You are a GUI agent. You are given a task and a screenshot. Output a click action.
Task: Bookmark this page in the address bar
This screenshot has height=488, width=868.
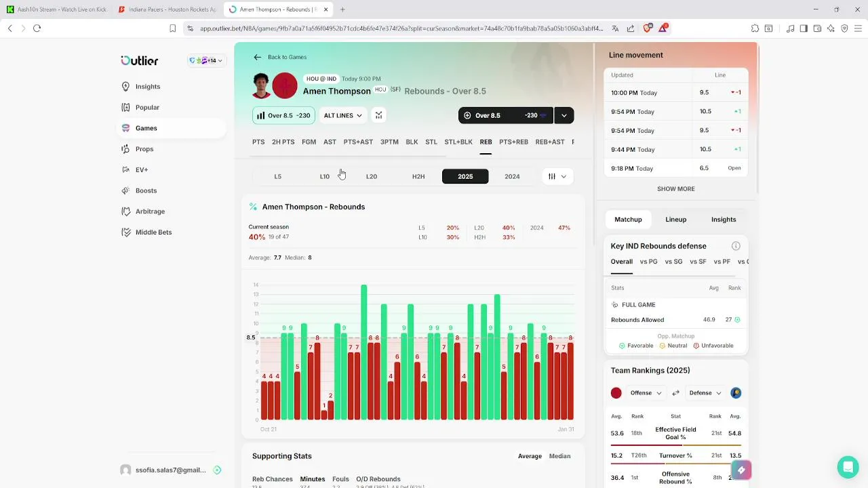point(173,28)
